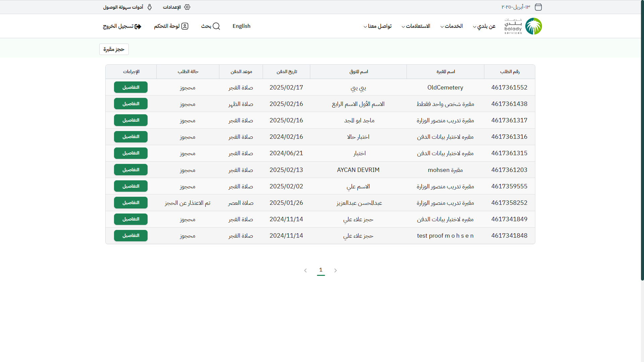
Task: Open details for request 4617361552
Action: pos(131,87)
